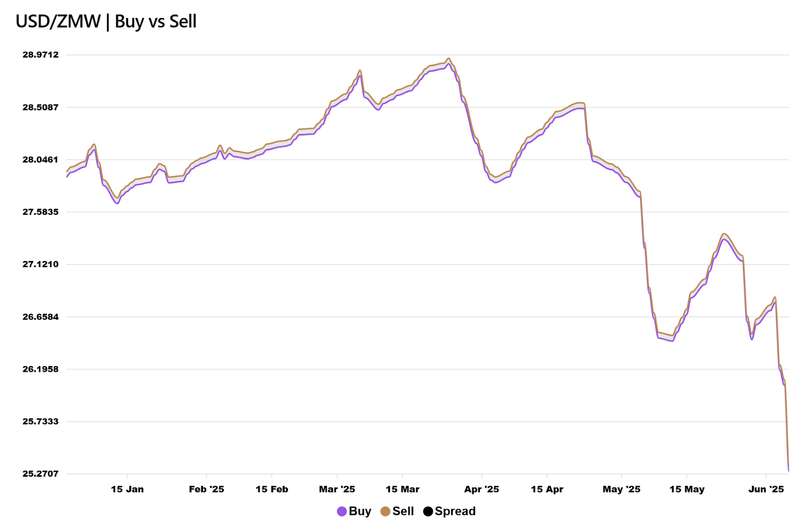Click the Feb '25 x-axis label
Viewport: 812px width, 529px height.
point(206,489)
